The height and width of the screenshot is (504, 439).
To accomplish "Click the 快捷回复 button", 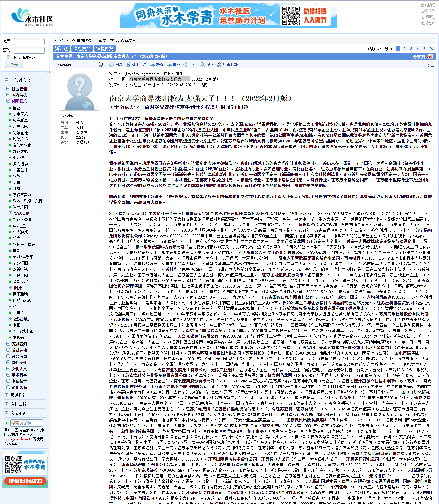I will [x=105, y=48].
